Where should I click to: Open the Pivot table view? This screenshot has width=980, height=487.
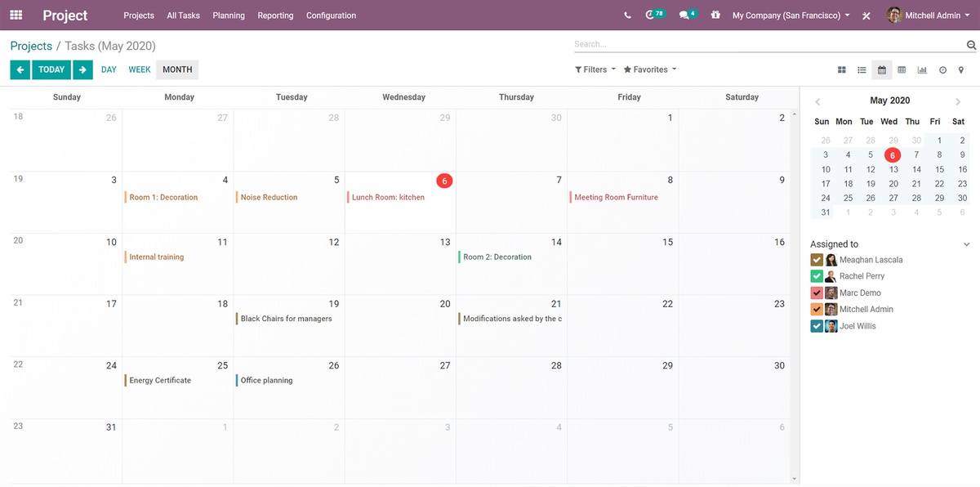[902, 70]
